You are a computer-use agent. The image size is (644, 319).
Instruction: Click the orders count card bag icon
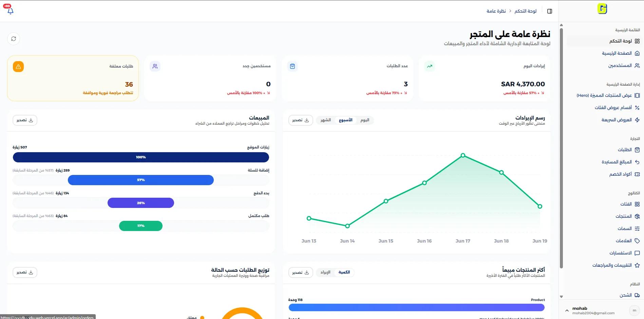[292, 66]
